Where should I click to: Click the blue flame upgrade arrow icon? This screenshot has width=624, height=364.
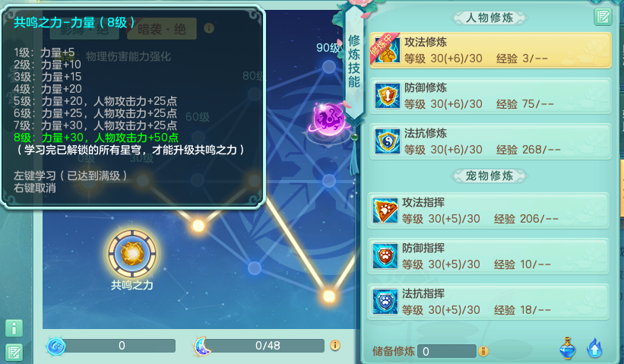coord(594,348)
